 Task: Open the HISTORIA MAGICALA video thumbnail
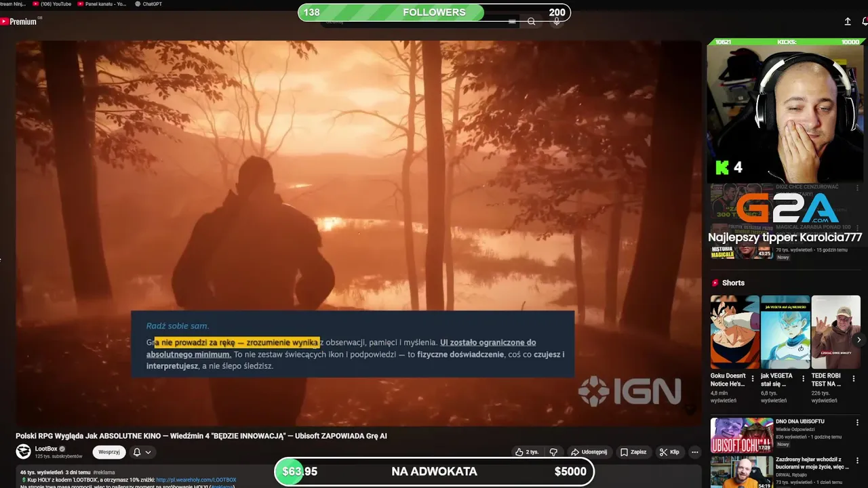[742, 251]
